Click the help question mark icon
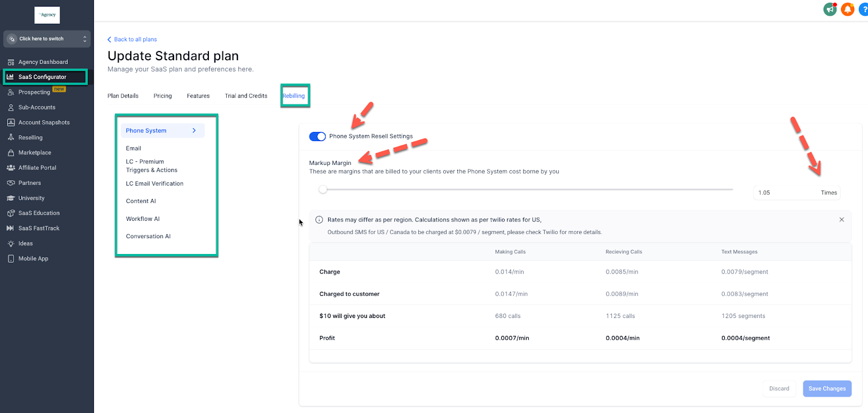Image resolution: width=868 pixels, height=413 pixels. coord(864,9)
